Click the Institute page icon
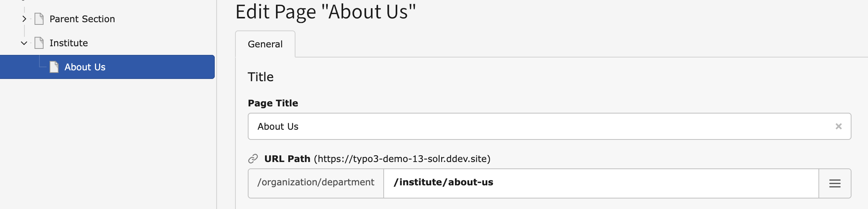The image size is (868, 209). tap(39, 43)
